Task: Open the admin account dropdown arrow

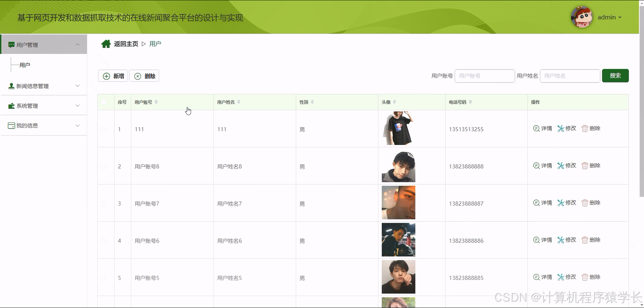Action: (x=620, y=17)
